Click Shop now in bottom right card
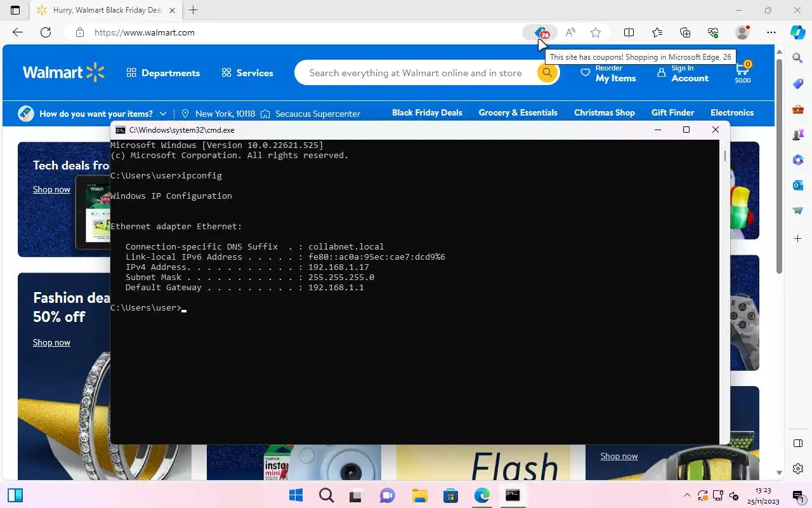Viewport: 812px width, 508px height. click(619, 456)
